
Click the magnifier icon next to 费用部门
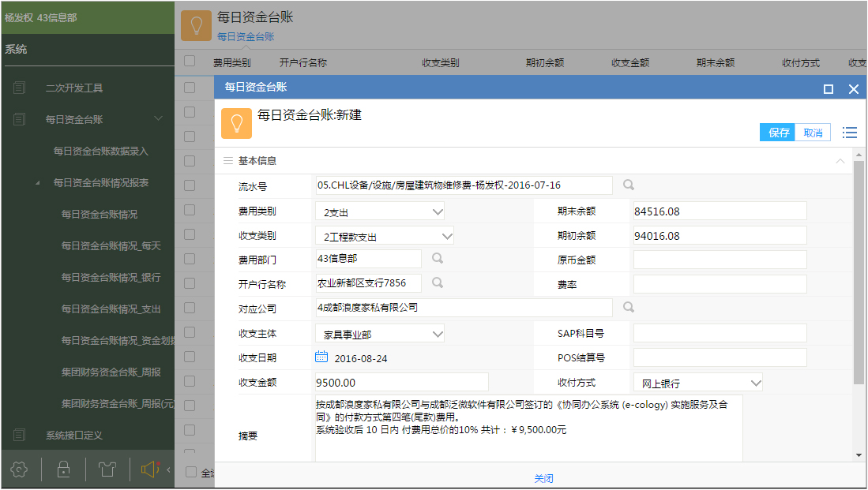tap(437, 258)
